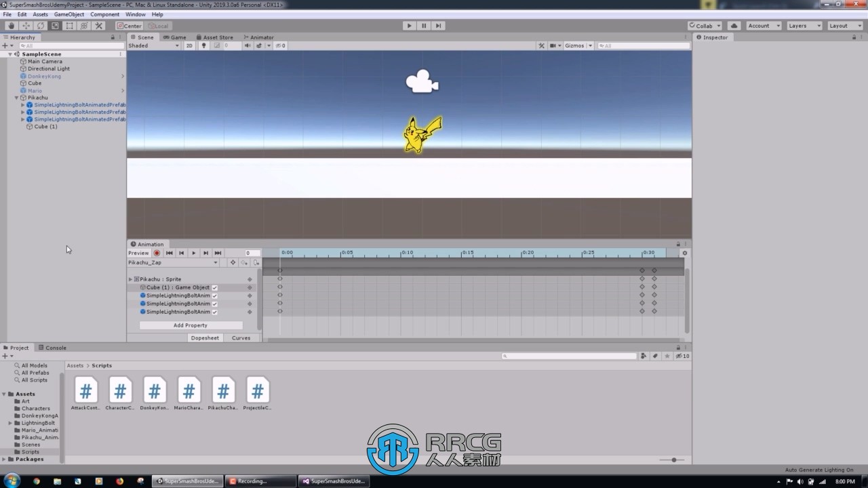Go to previous keyframe
Viewport: 868px width, 488px height.
tap(181, 253)
